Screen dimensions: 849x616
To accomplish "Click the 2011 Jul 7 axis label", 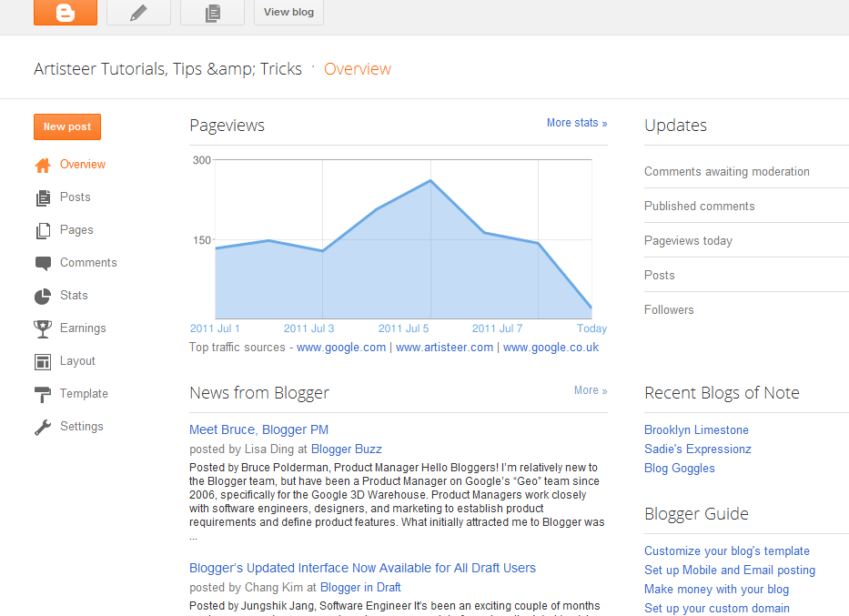I will tap(497, 328).
